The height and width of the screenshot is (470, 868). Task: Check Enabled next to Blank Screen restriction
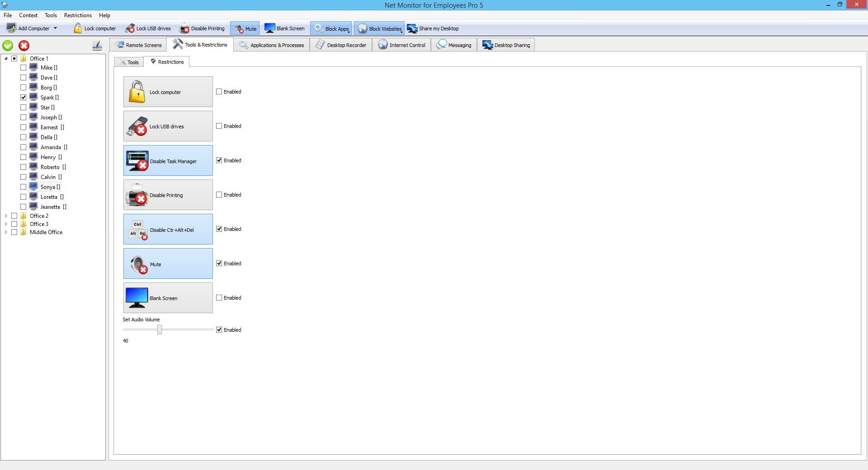pos(219,298)
